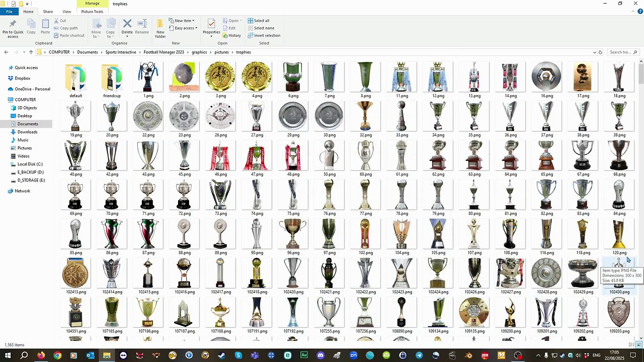This screenshot has width=644, height=362.
Task: Open Telegram from the taskbar
Action: [419, 355]
